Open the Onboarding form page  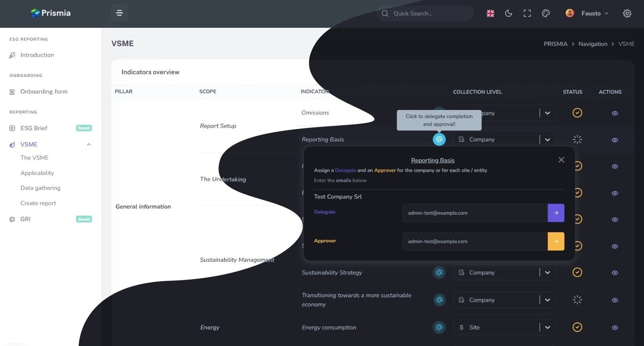click(x=44, y=91)
